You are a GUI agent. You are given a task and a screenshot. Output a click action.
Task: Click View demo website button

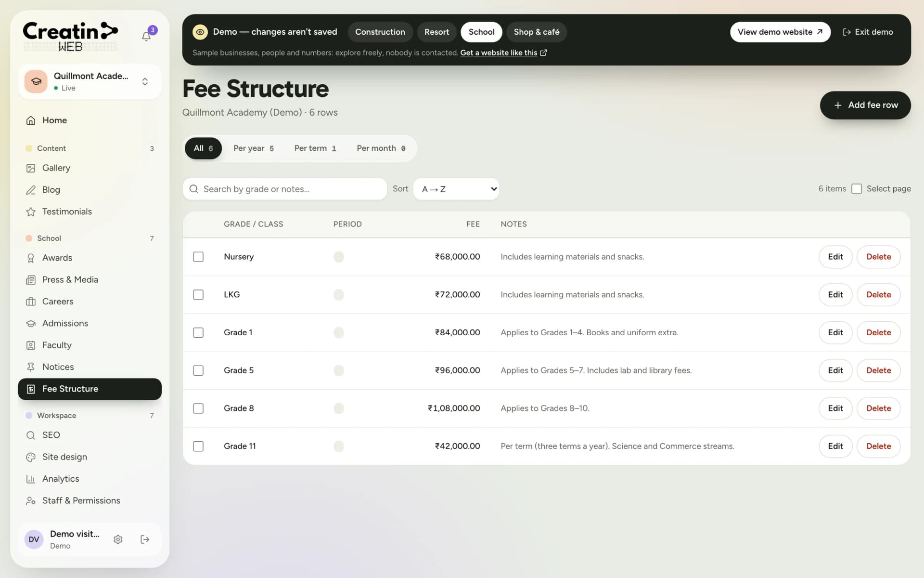tap(780, 32)
